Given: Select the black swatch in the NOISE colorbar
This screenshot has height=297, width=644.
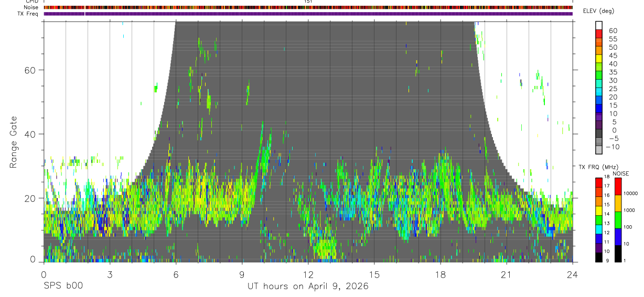Looking at the screenshot, I should click(618, 253).
